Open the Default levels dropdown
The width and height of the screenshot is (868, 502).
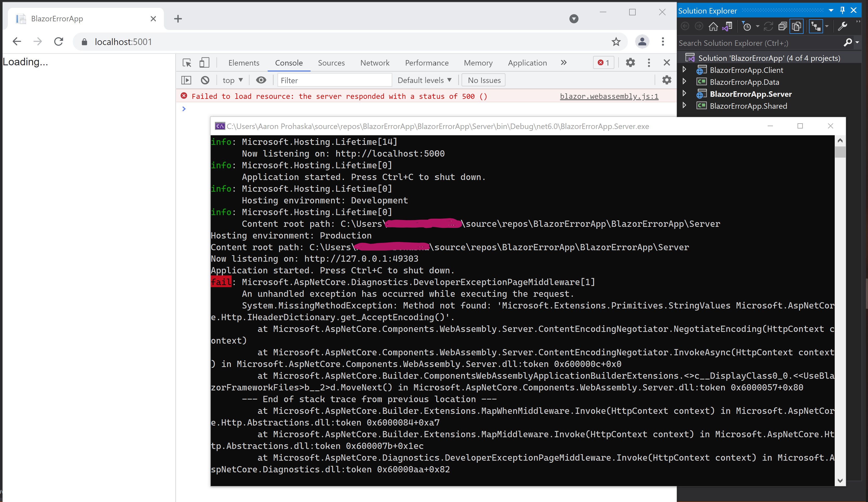[x=424, y=80]
